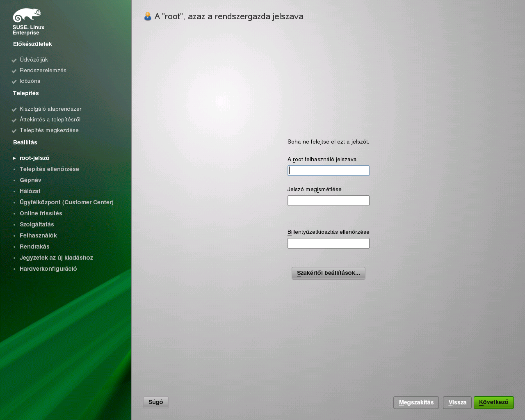Click the Rendrakás step in sidebar

[34, 247]
